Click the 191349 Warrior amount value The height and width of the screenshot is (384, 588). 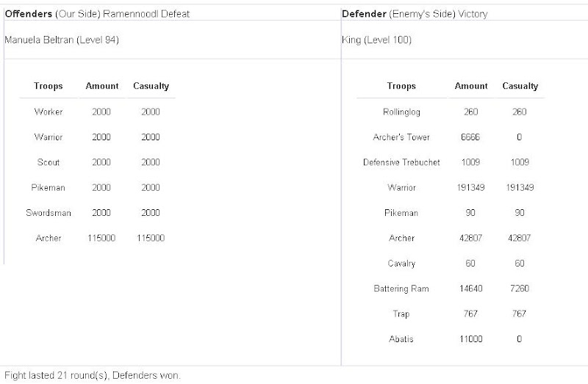(x=471, y=188)
